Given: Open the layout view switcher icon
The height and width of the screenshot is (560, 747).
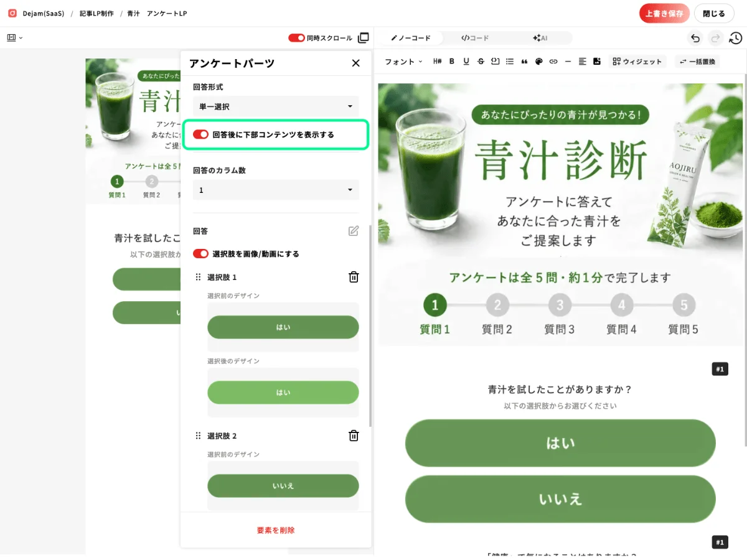Looking at the screenshot, I should (x=14, y=38).
